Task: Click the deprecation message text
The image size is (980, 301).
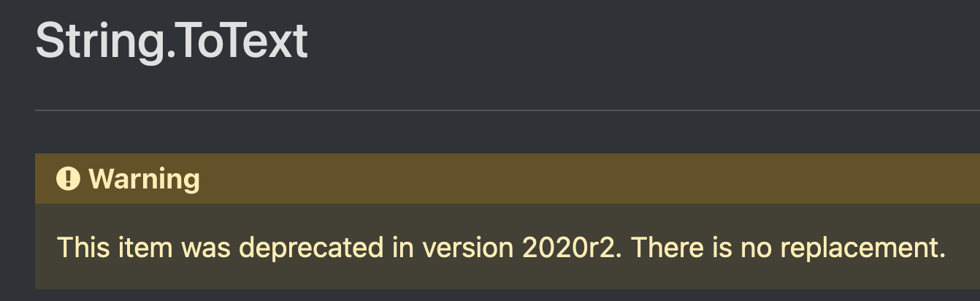Action: 502,248
